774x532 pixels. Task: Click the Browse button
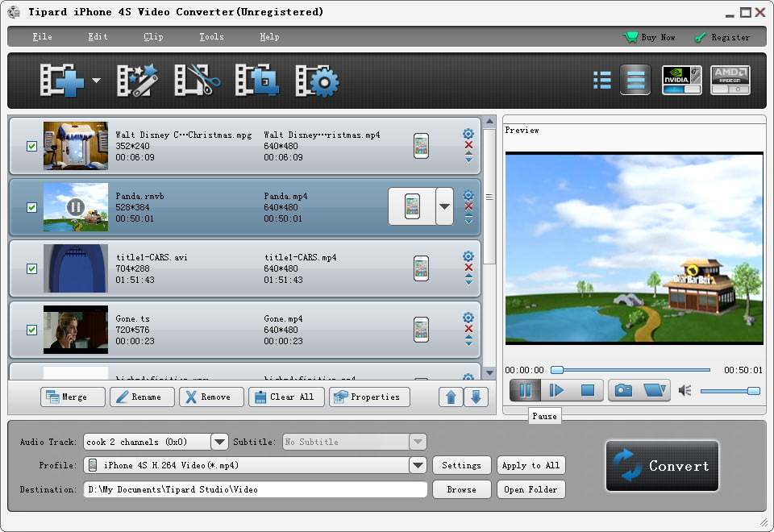(461, 489)
